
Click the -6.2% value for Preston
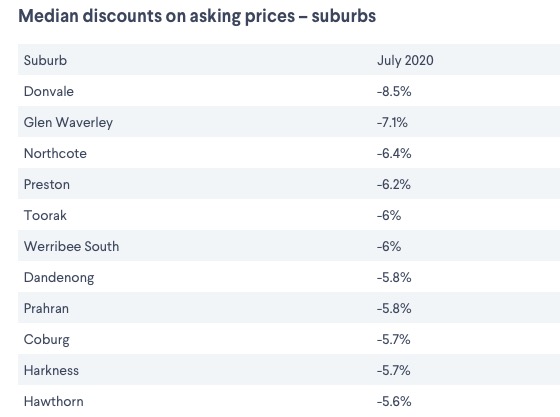pyautogui.click(x=394, y=185)
